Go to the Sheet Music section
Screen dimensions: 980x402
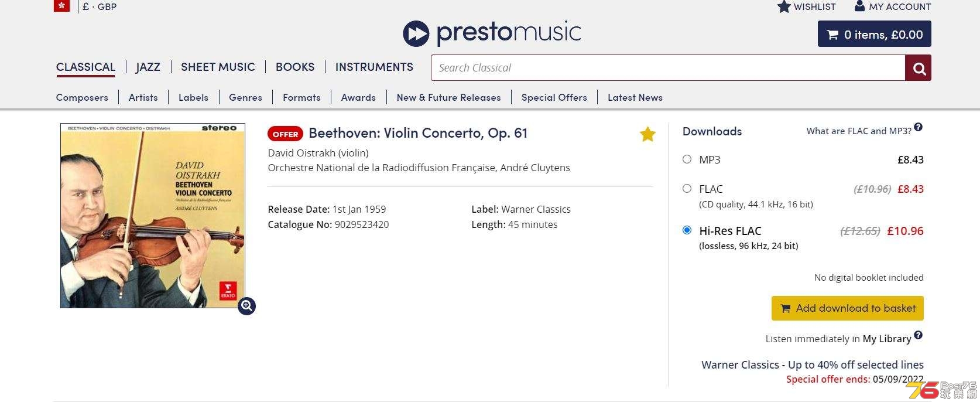[x=218, y=67]
